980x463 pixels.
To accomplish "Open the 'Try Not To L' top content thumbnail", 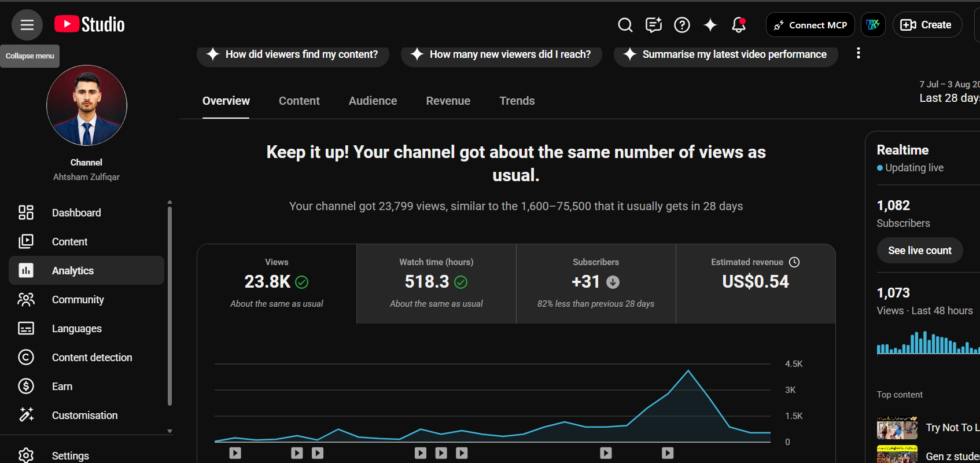I will tap(897, 428).
